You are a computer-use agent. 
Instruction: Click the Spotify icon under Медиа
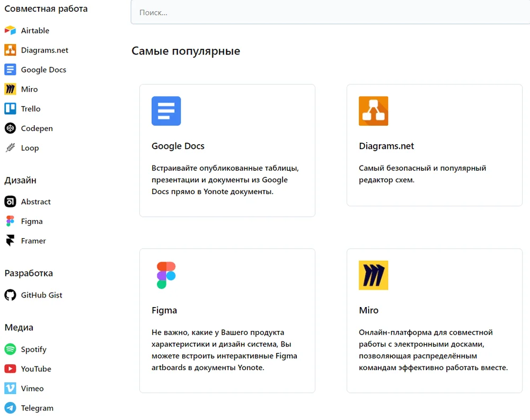pyautogui.click(x=10, y=349)
